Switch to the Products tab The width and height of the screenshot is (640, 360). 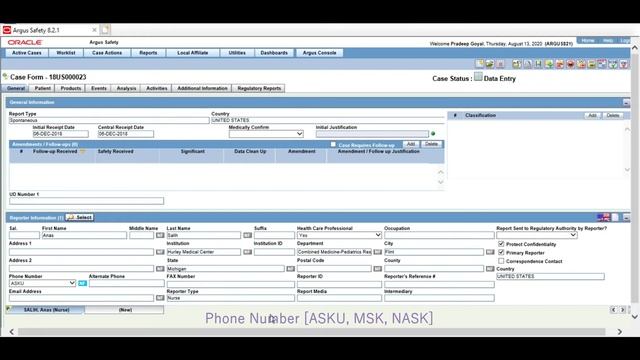coord(71,88)
